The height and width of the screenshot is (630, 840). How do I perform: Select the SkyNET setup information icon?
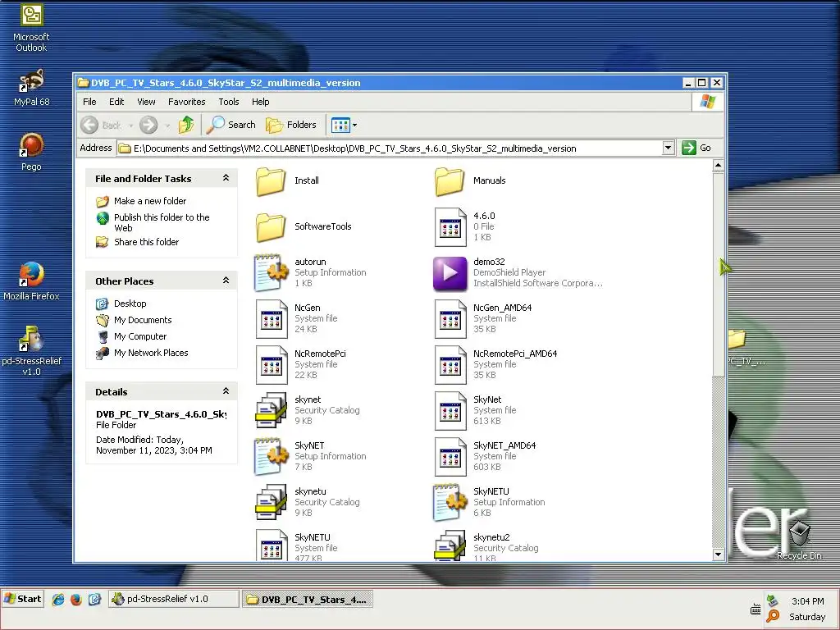coord(272,456)
